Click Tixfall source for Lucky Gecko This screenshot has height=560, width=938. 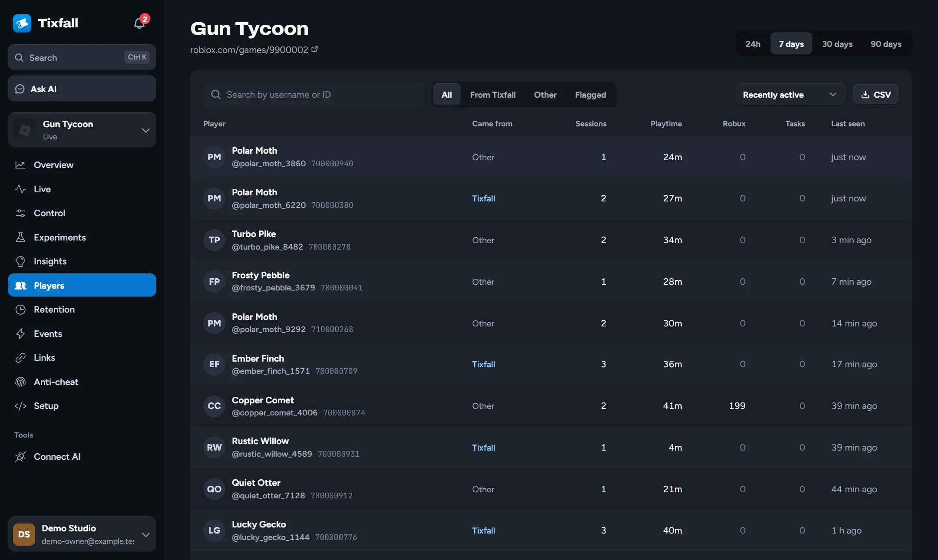(483, 530)
